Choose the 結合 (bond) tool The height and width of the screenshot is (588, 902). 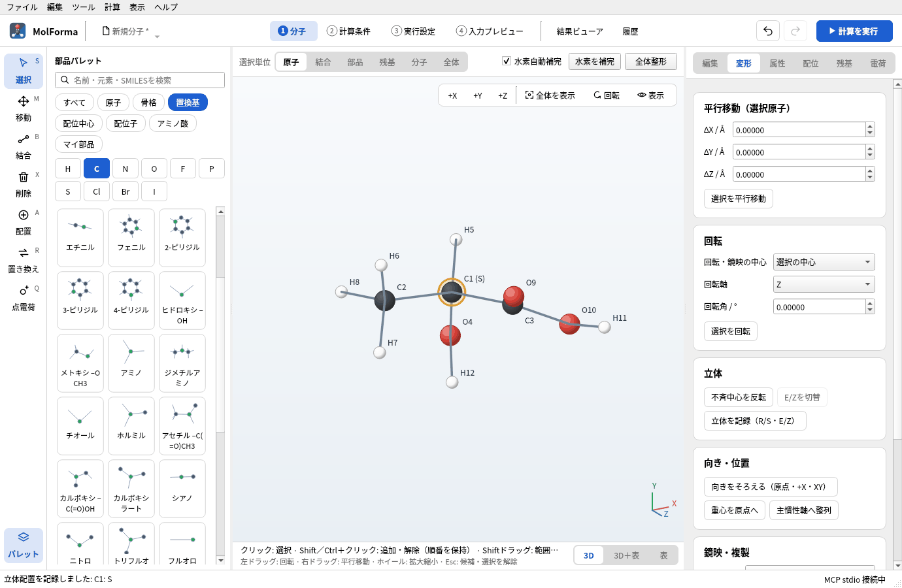(x=24, y=146)
